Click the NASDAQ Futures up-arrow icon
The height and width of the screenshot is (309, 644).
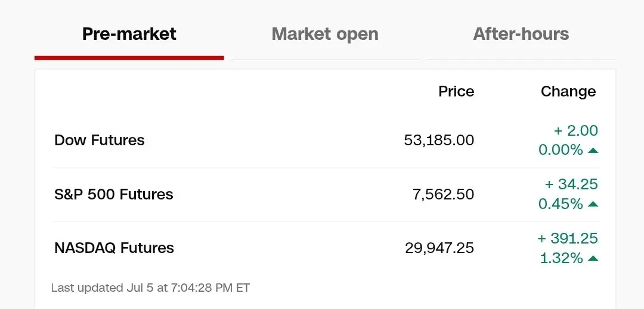593,258
